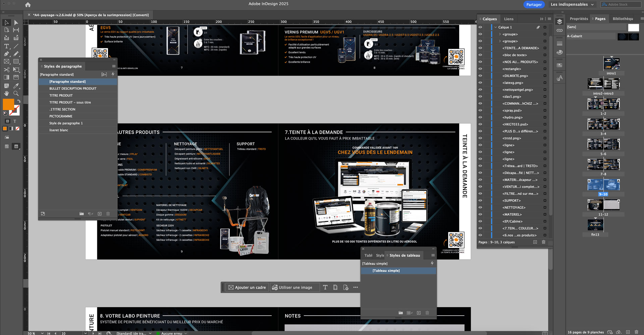Expand the second <groupe> item
This screenshot has height=335, width=644.
tap(500, 41)
